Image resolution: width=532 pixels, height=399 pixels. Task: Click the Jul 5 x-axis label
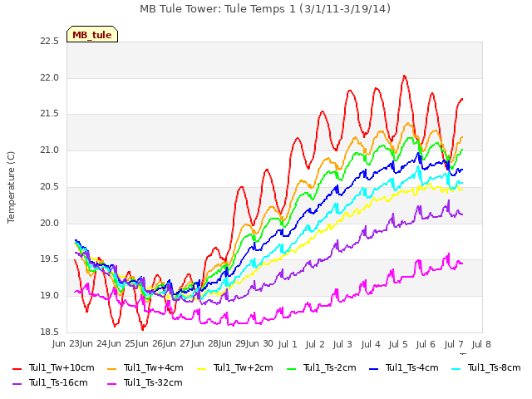(398, 344)
